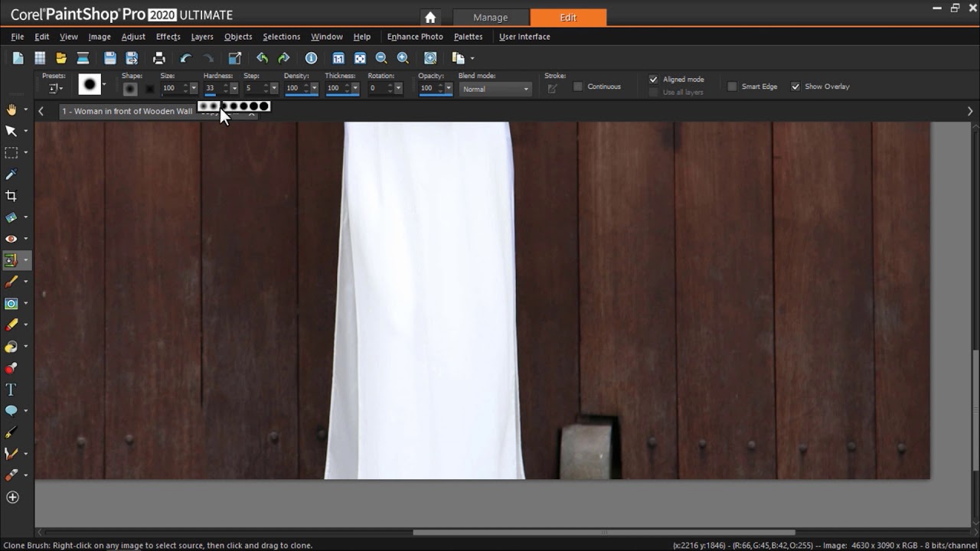The width and height of the screenshot is (980, 551).
Task: Open the File menu
Action: [18, 37]
